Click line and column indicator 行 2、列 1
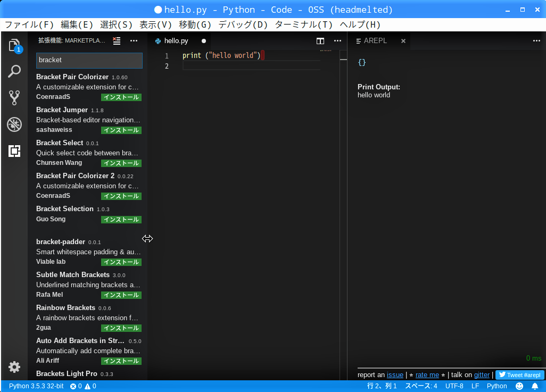 382,386
